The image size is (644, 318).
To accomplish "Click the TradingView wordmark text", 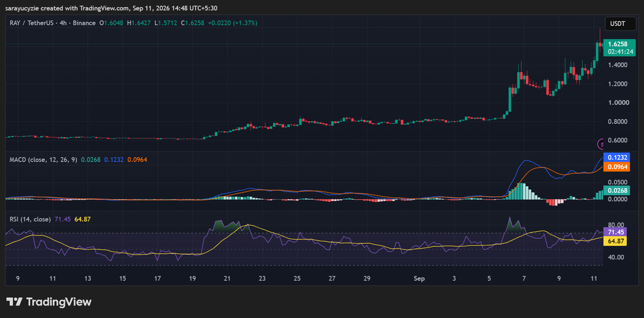I will pos(58,302).
